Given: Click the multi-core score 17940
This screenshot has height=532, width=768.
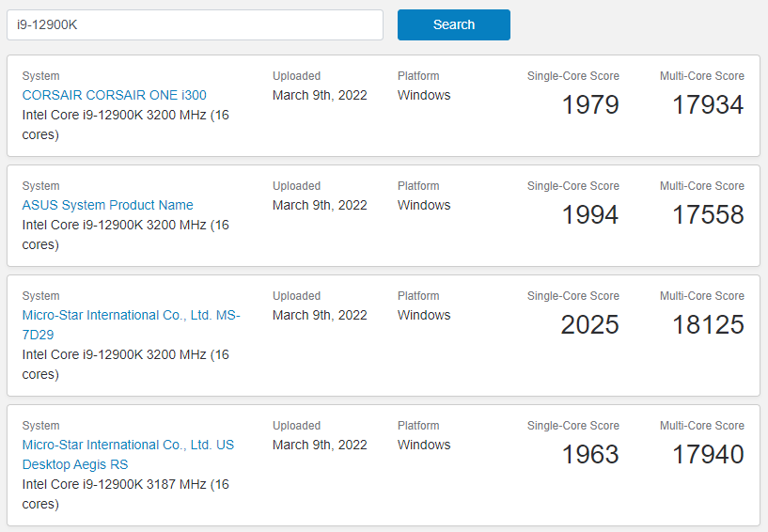Looking at the screenshot, I should coord(708,455).
